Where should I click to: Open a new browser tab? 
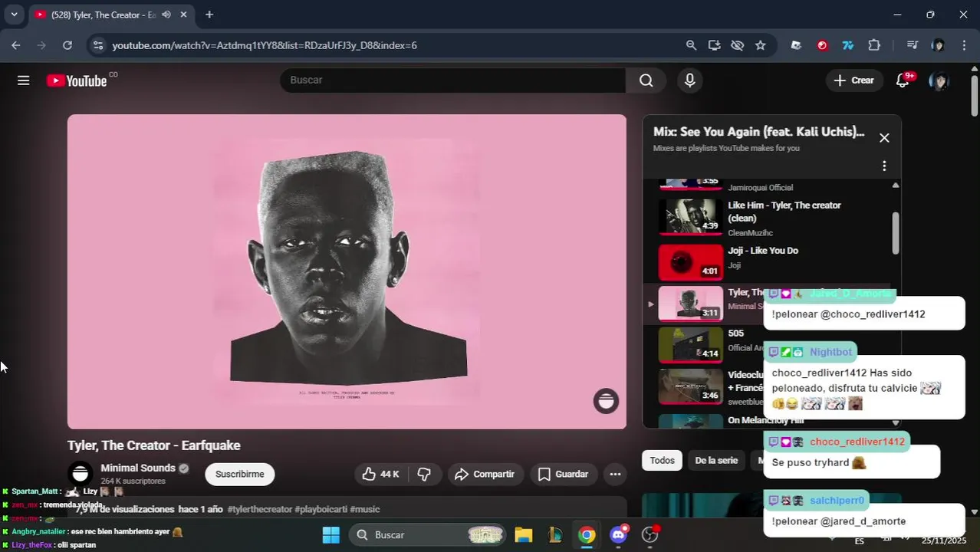209,15
